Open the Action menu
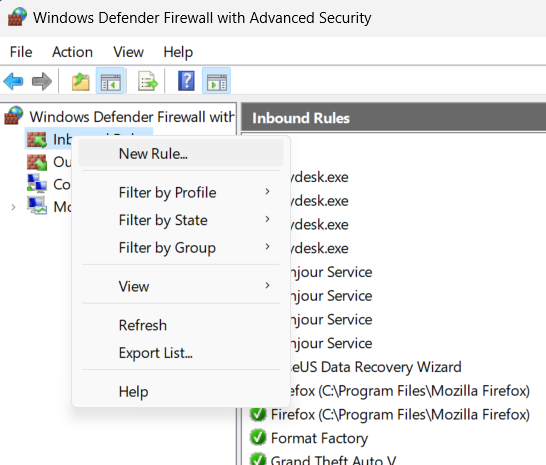This screenshot has height=465, width=546. 72,52
